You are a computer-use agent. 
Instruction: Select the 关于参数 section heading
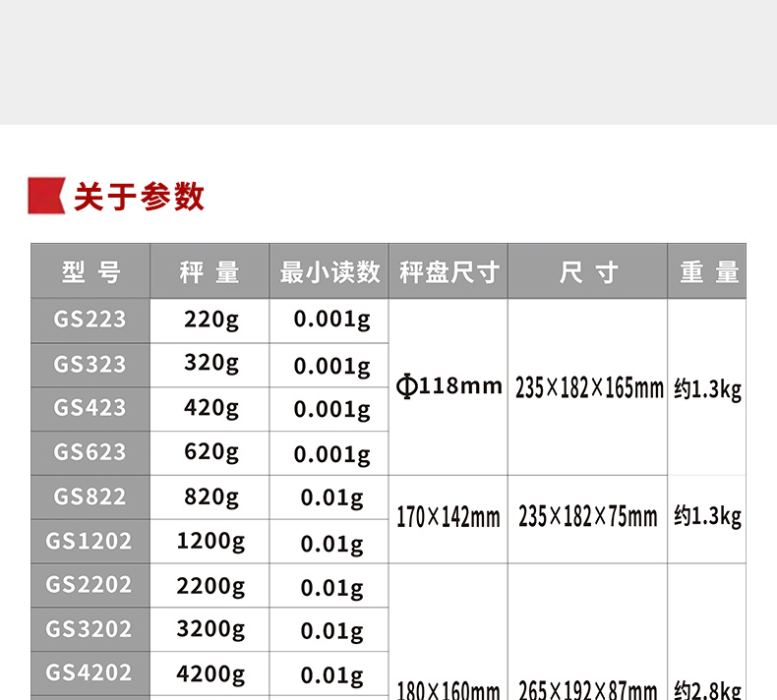139,197
